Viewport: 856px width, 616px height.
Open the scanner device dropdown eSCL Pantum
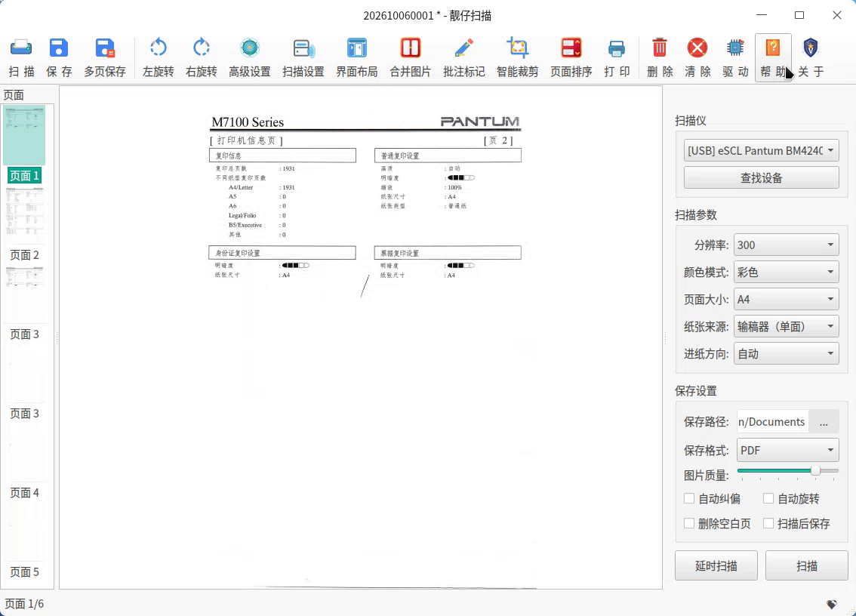pyautogui.click(x=761, y=151)
